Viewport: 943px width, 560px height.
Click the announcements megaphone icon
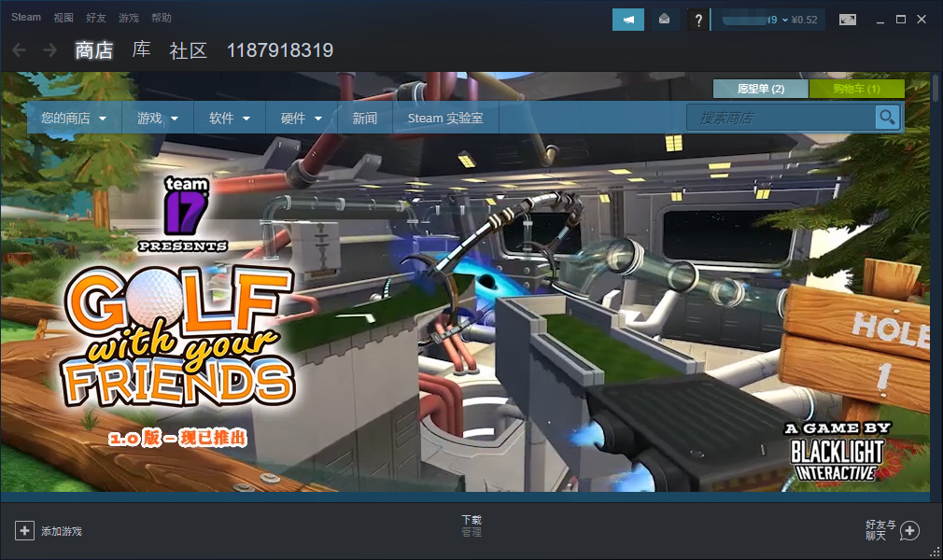tap(627, 20)
